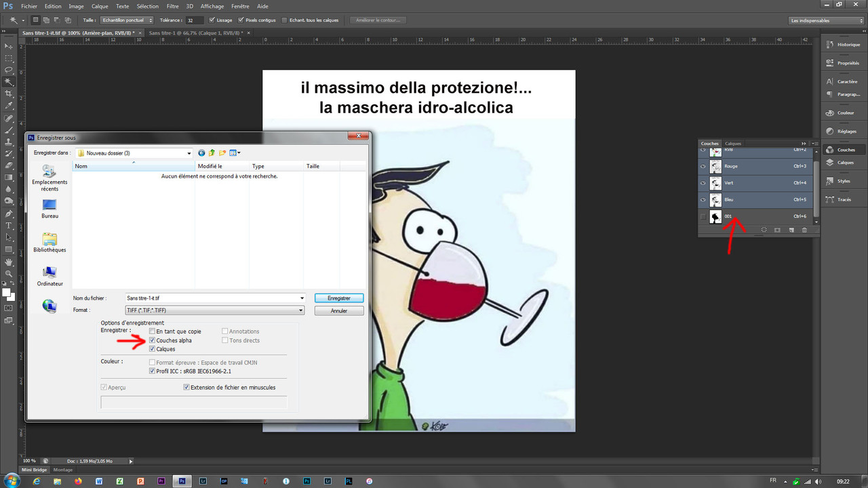Screen dimensions: 868x488
Task: Uncheck the Couches alpha checkbox
Action: pos(152,340)
